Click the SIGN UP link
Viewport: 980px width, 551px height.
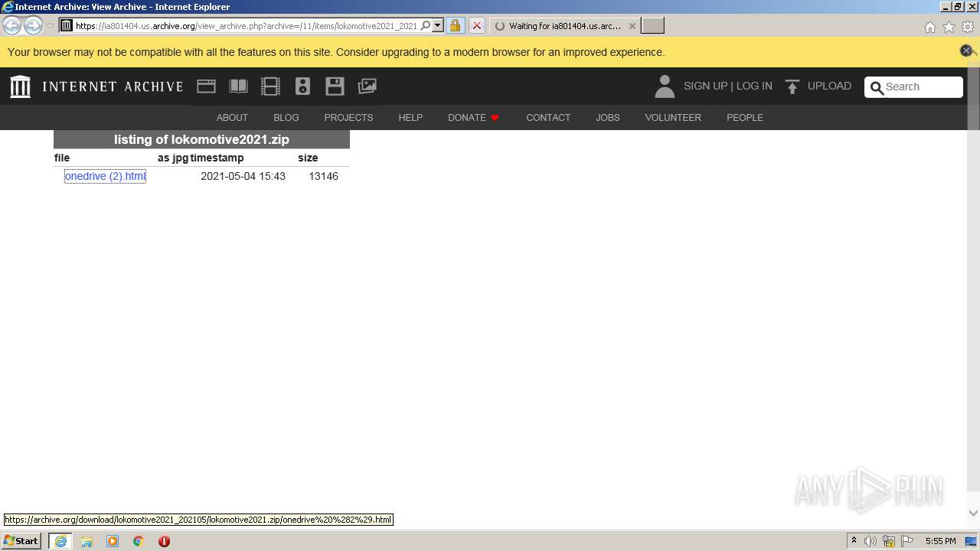tap(705, 86)
